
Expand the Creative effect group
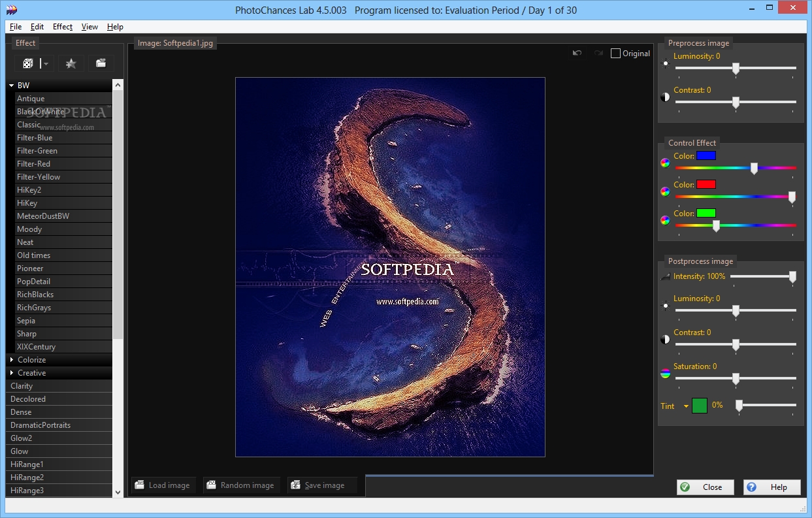[12, 373]
